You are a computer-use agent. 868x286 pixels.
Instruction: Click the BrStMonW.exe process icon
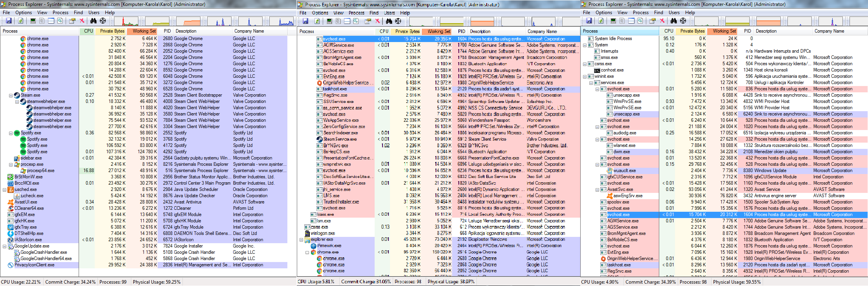tap(11, 177)
